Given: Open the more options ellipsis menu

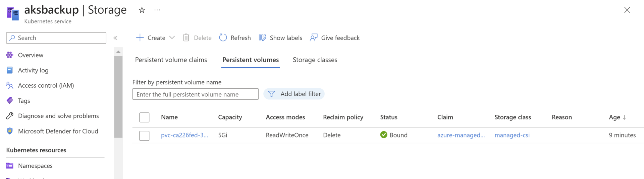Looking at the screenshot, I should tap(157, 10).
